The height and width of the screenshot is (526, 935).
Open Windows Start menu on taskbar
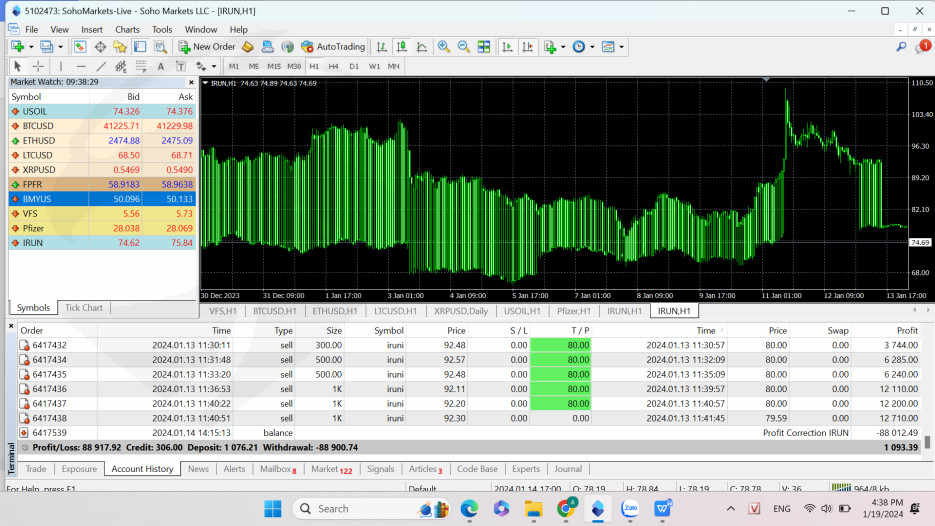point(272,508)
